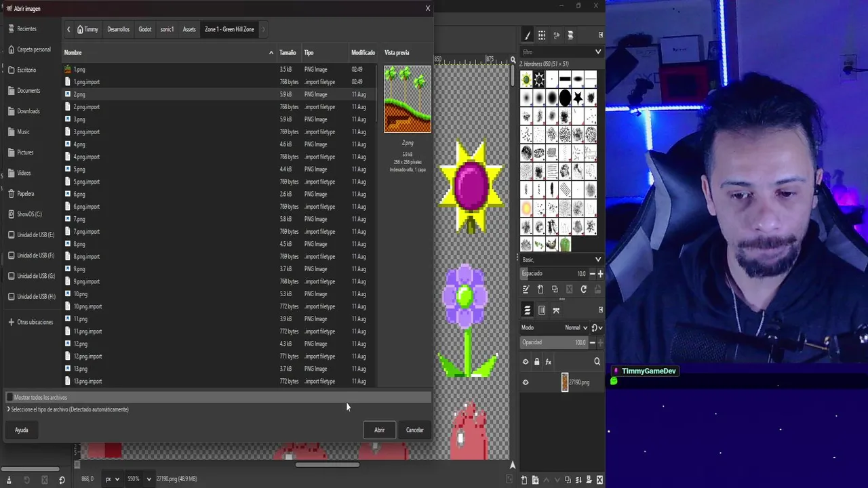Toggle the lock icon in layers header
Viewport: 868px width, 488px height.
click(x=537, y=362)
